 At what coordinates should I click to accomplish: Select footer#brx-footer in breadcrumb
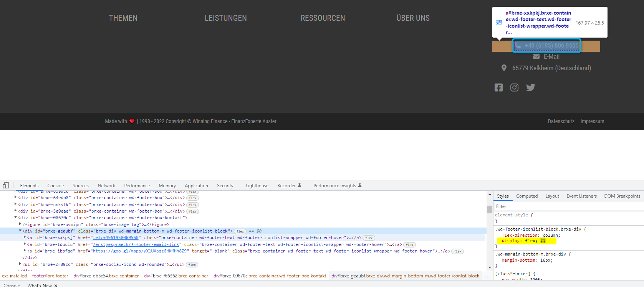coord(50,276)
